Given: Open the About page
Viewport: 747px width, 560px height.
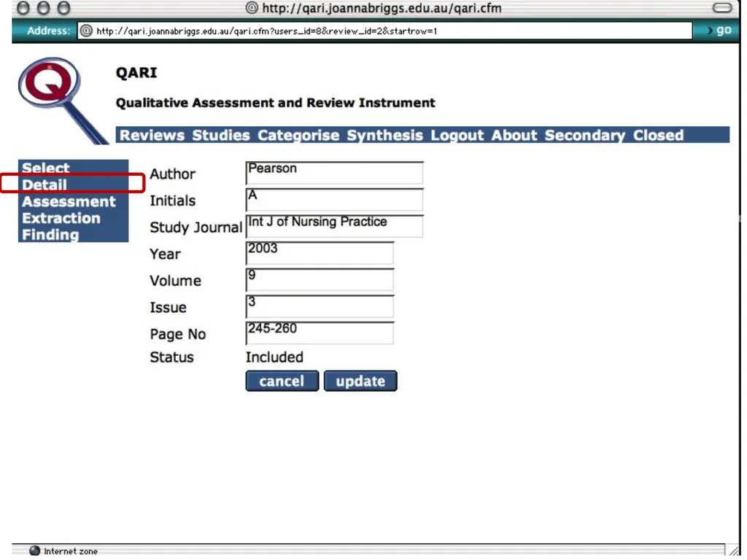Looking at the screenshot, I should pos(514,135).
